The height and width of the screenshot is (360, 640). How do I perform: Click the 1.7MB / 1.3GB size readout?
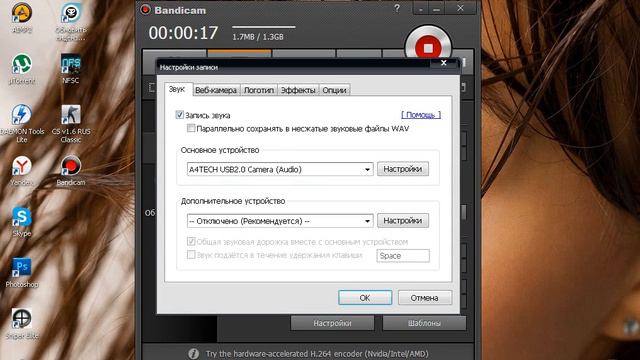pos(258,37)
